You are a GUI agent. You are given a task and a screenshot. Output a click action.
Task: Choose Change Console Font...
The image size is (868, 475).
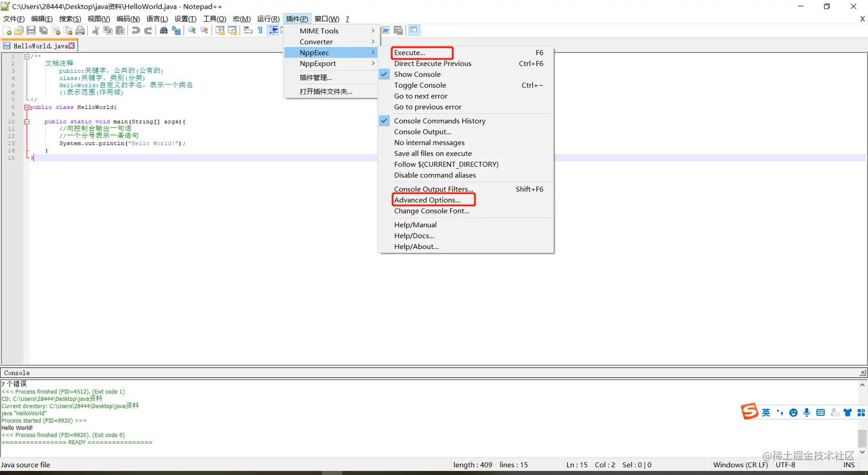click(466, 211)
